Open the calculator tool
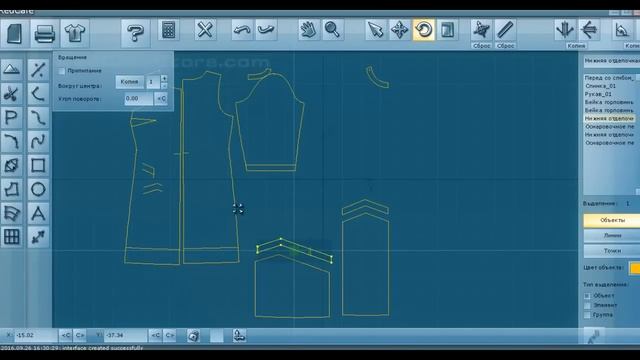Image resolution: width=640 pixels, height=360 pixels. point(169,30)
